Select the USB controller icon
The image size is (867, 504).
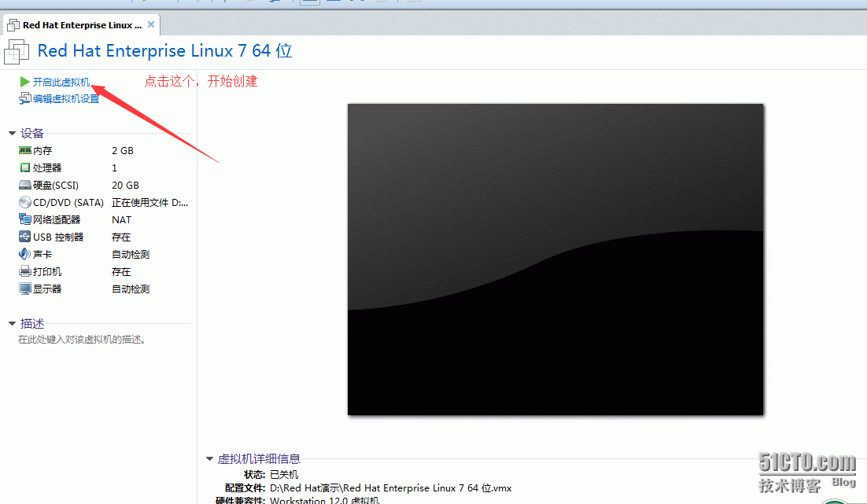[25, 237]
